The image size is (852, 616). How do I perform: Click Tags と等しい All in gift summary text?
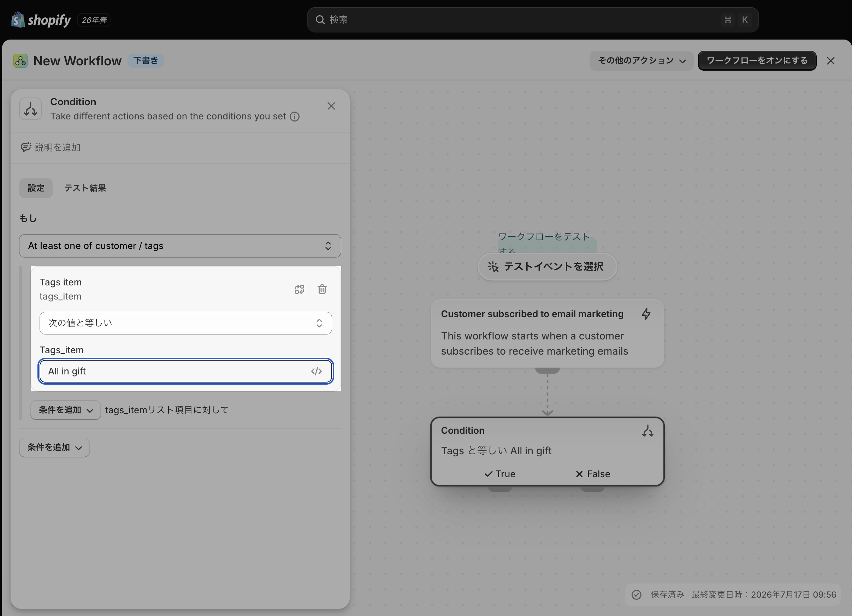tap(496, 451)
